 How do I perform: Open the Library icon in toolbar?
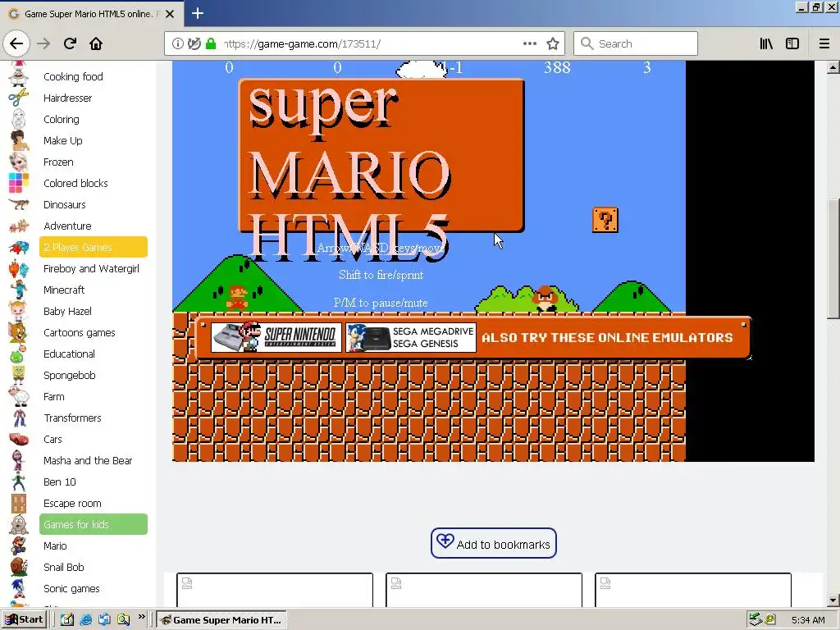tap(767, 43)
